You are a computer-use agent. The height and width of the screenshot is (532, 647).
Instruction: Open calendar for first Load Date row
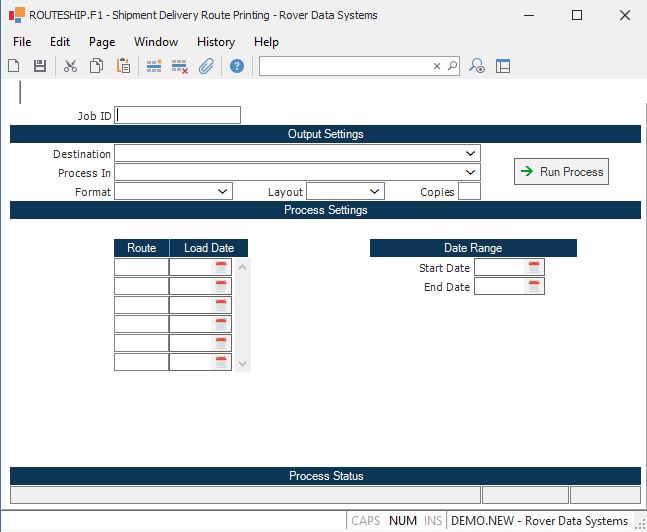pos(221,267)
